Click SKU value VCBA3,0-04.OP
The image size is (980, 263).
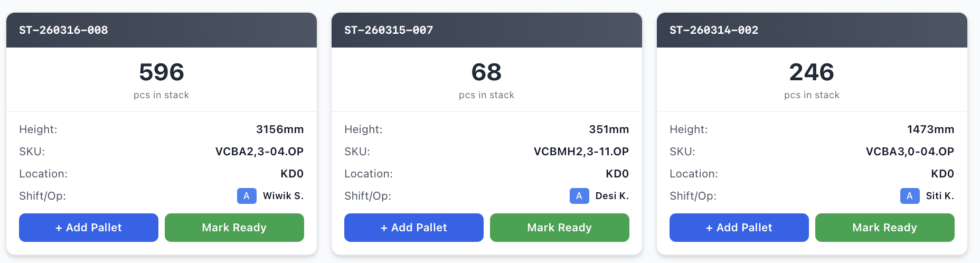coord(910,152)
